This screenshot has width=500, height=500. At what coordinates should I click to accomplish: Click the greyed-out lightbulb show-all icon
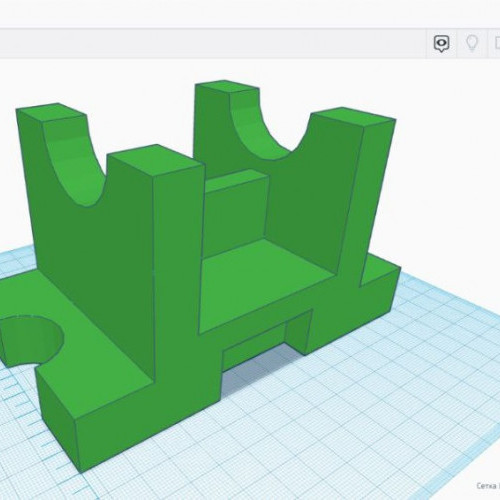pyautogui.click(x=472, y=43)
